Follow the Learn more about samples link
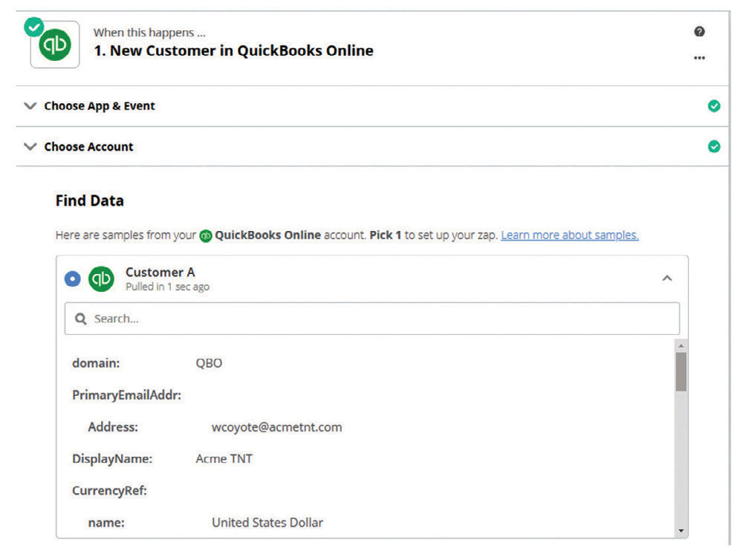743x560 pixels. [569, 235]
